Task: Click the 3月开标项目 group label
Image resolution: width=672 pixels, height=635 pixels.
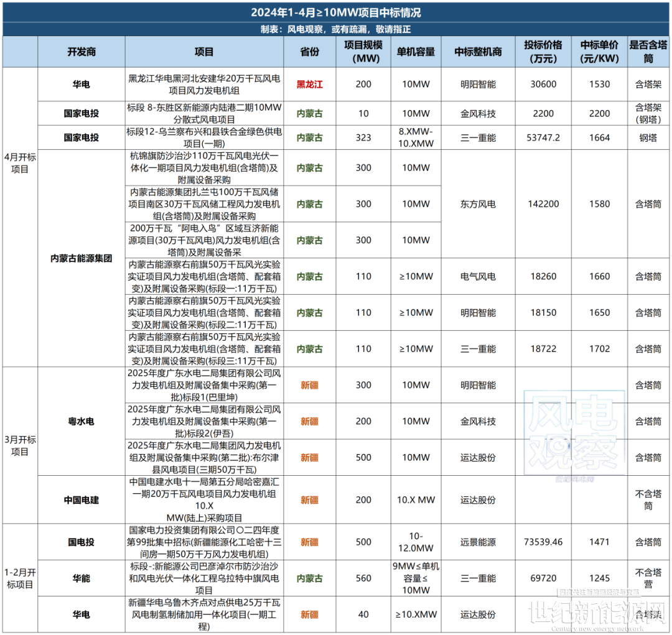Action: (20, 445)
